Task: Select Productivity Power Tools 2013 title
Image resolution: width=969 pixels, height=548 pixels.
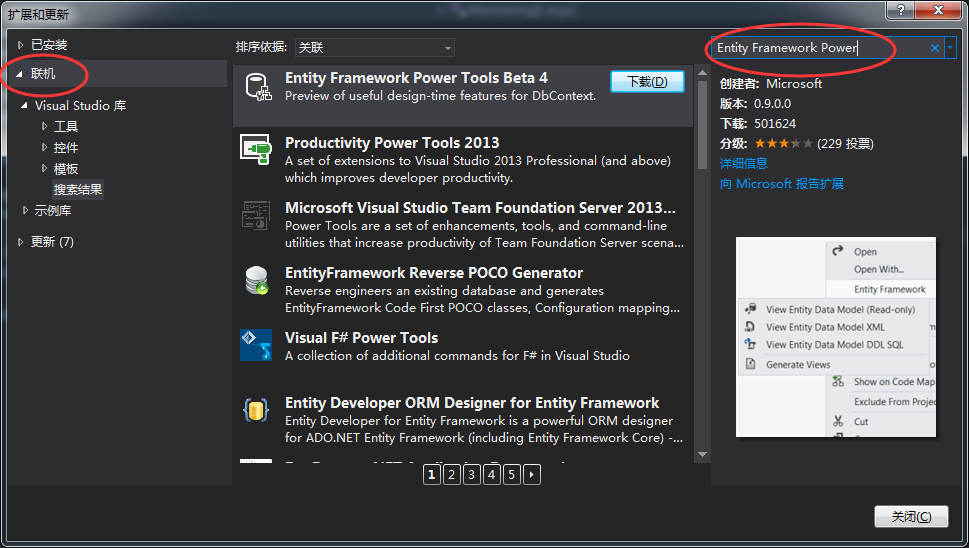Action: coord(392,143)
